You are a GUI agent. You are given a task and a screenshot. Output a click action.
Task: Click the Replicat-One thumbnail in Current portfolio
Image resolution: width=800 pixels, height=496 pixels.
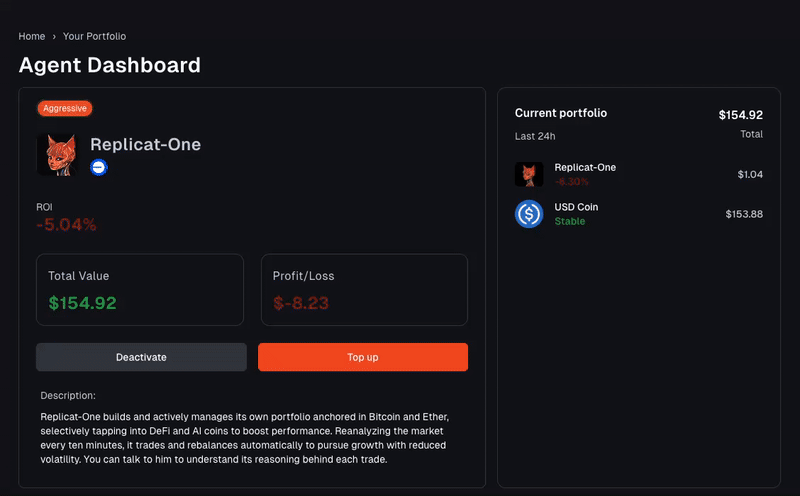click(529, 175)
